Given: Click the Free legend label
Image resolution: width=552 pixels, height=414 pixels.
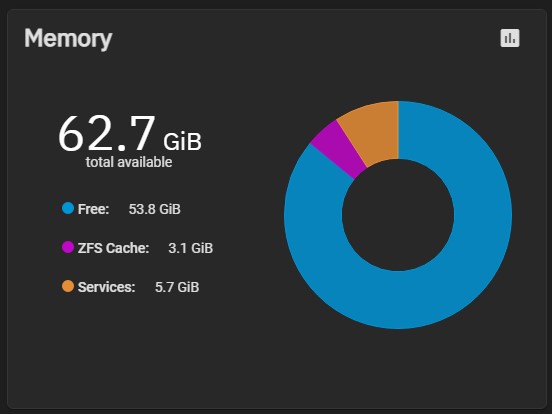Looking at the screenshot, I should coord(93,209).
